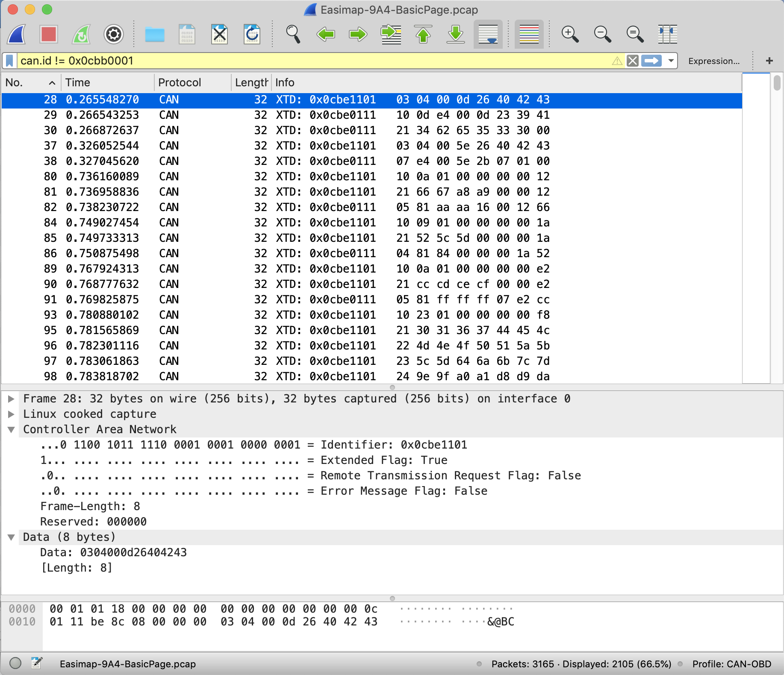Image resolution: width=784 pixels, height=675 pixels.
Task: Click hex offset 0010 row bytes
Action: click(x=214, y=622)
